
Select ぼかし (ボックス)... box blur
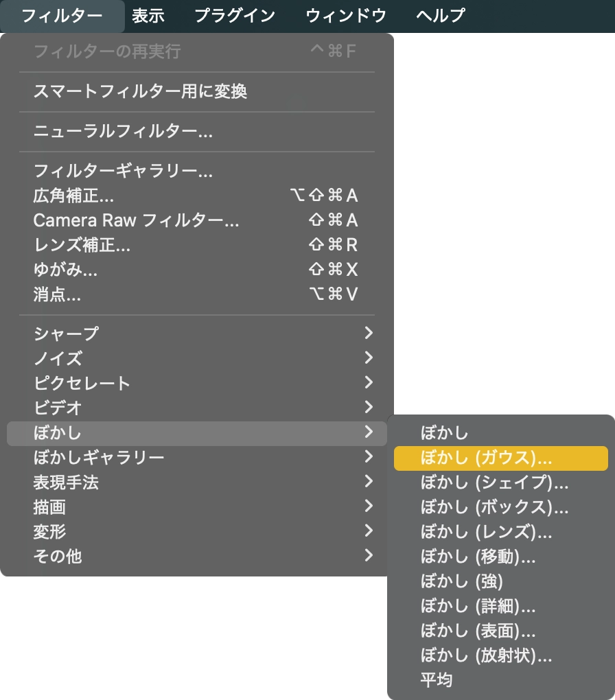494,507
